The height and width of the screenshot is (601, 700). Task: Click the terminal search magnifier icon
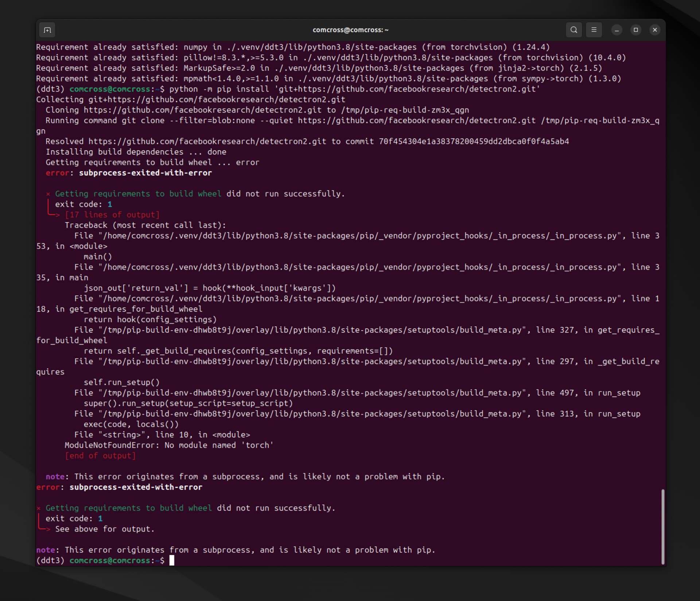click(573, 30)
